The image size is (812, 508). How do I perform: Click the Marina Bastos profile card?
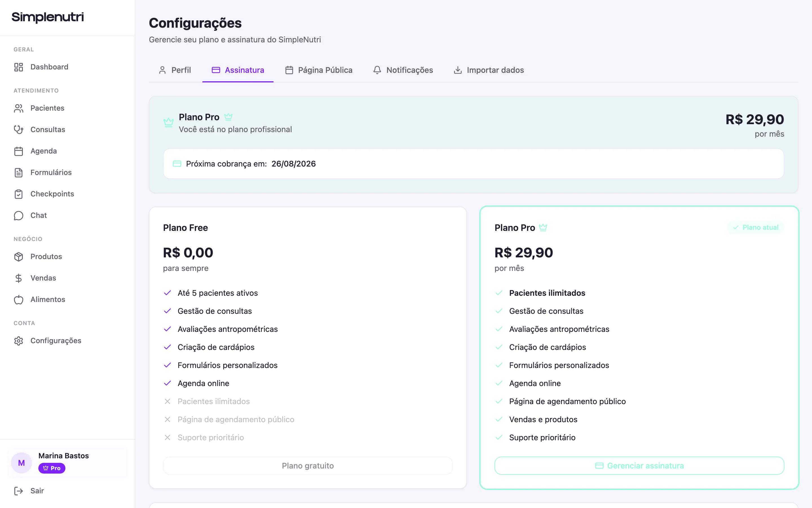pos(67,463)
